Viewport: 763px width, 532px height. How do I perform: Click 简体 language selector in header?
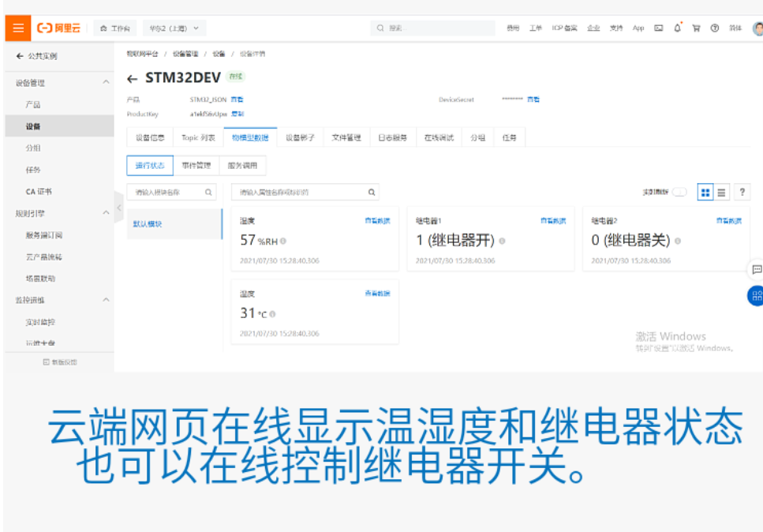pos(735,28)
